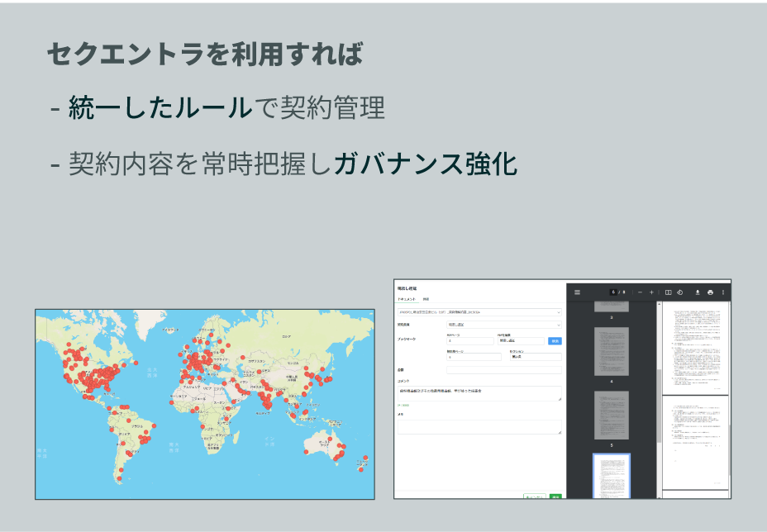Click the PDF zoom out minus icon
Image resolution: width=767 pixels, height=532 pixels.
point(640,292)
